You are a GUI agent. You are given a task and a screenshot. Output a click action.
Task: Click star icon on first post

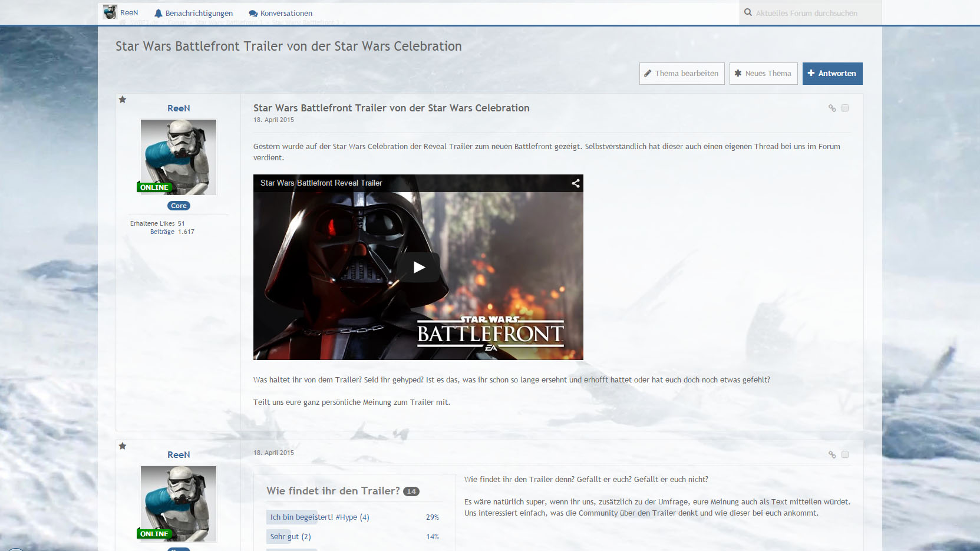coord(123,100)
